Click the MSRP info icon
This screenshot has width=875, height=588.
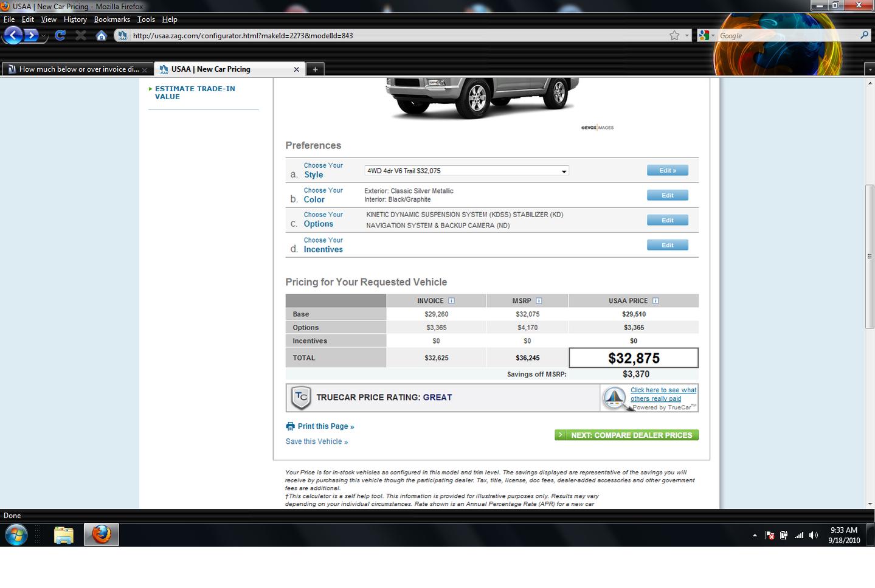click(x=539, y=300)
